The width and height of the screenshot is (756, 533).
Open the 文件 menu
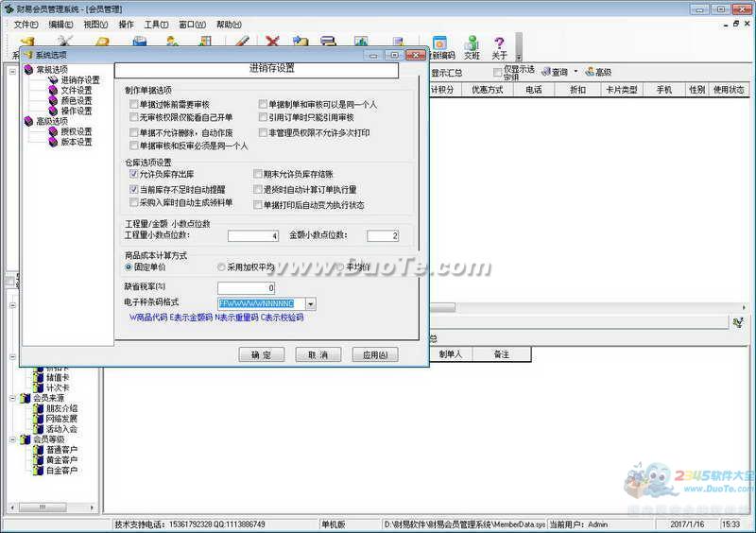[x=26, y=25]
